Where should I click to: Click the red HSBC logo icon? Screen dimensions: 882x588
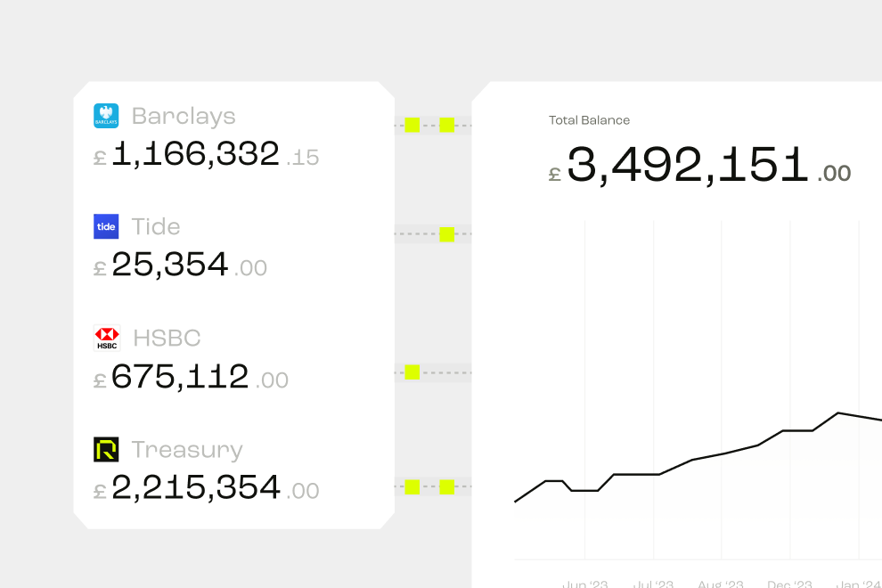click(x=106, y=339)
